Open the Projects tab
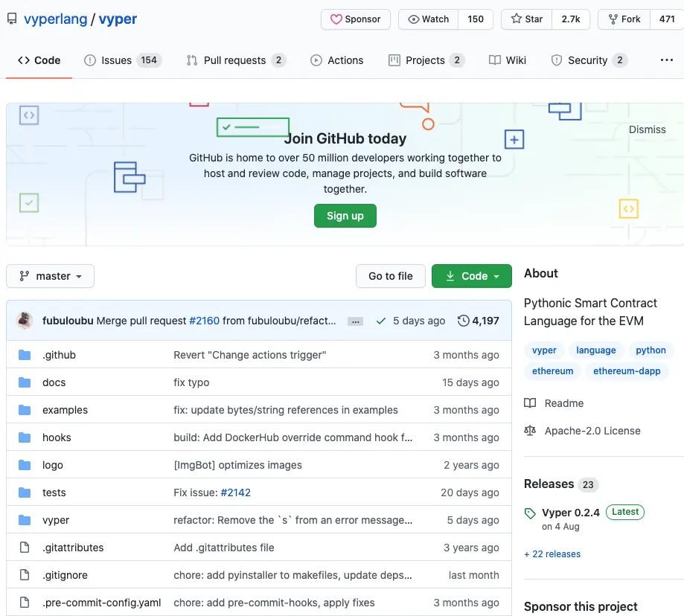The image size is (684, 616). [426, 60]
